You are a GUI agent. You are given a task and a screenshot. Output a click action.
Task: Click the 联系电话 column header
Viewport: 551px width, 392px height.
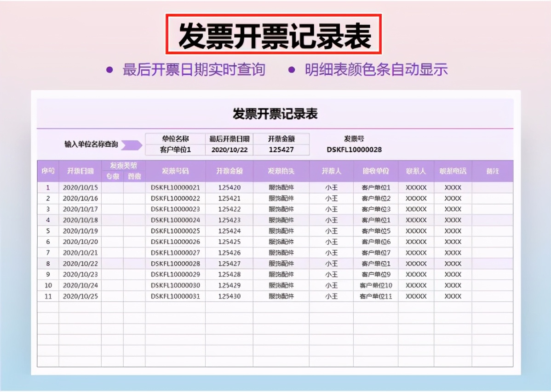[x=453, y=171]
